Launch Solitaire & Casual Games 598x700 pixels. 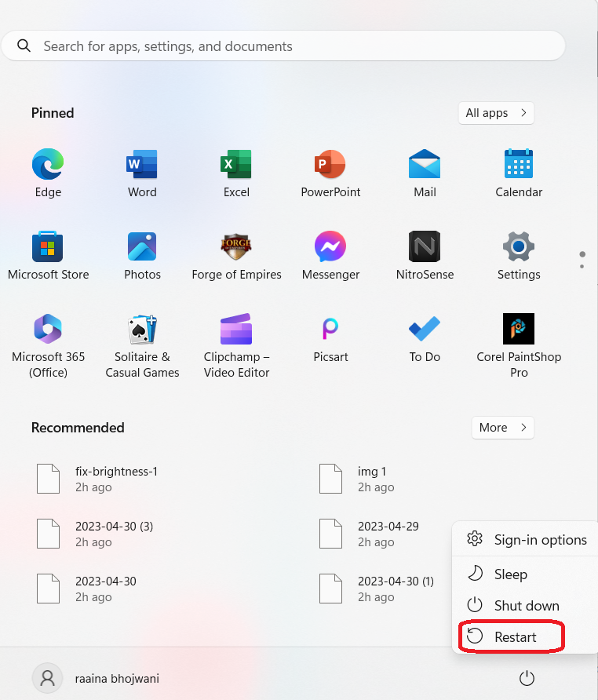click(142, 345)
